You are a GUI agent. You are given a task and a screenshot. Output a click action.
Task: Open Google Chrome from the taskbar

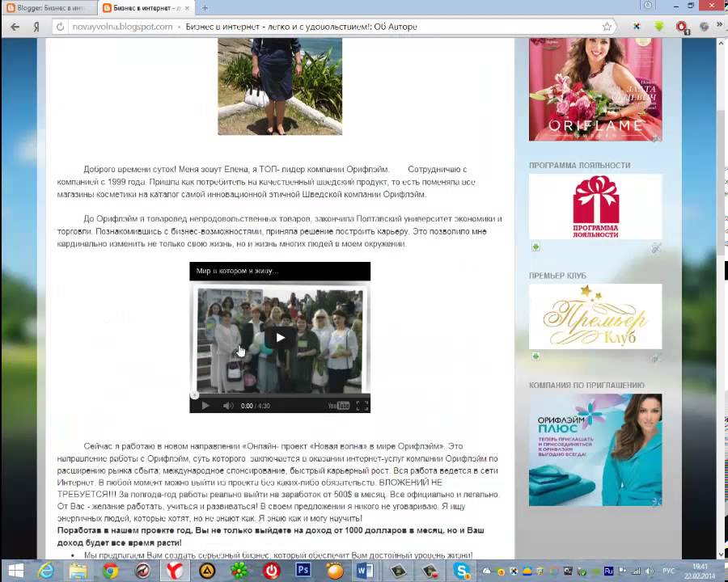110,571
